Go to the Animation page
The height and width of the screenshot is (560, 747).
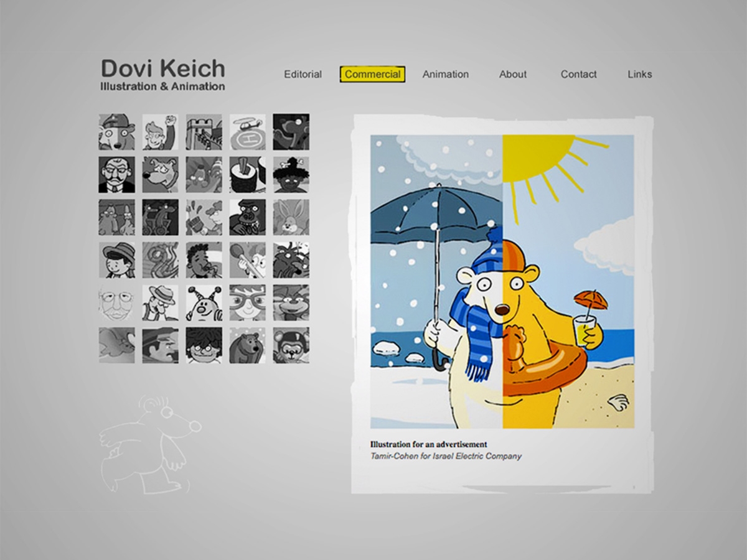point(446,74)
